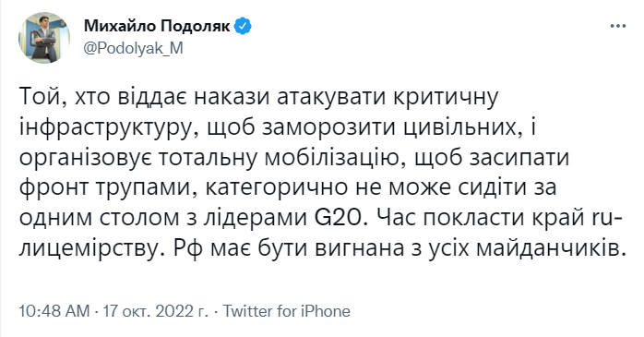644x337 pixels.
Task: Click the opening word Той of the tweet
Action: [x=41, y=97]
